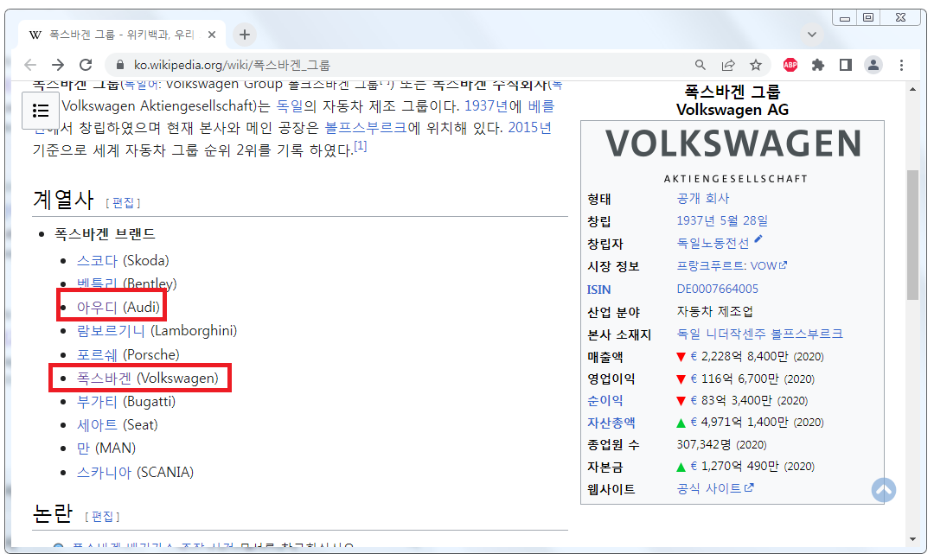Click the scrollbar up arrow
The image size is (934, 560).
pyautogui.click(x=912, y=89)
